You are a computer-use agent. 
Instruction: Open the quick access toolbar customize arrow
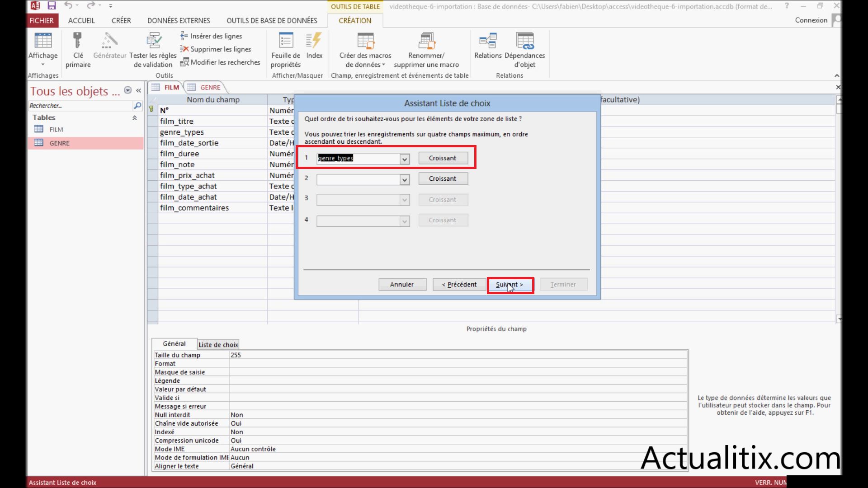111,6
